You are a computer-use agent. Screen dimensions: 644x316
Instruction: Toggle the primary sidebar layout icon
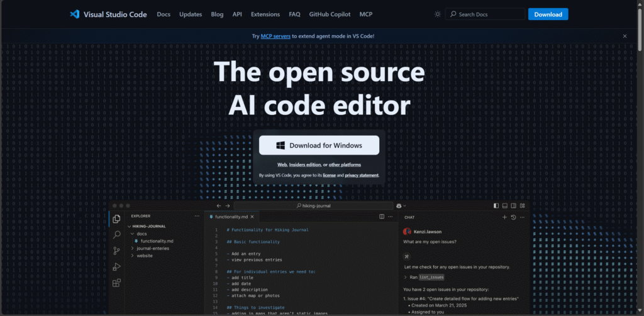[496, 205]
